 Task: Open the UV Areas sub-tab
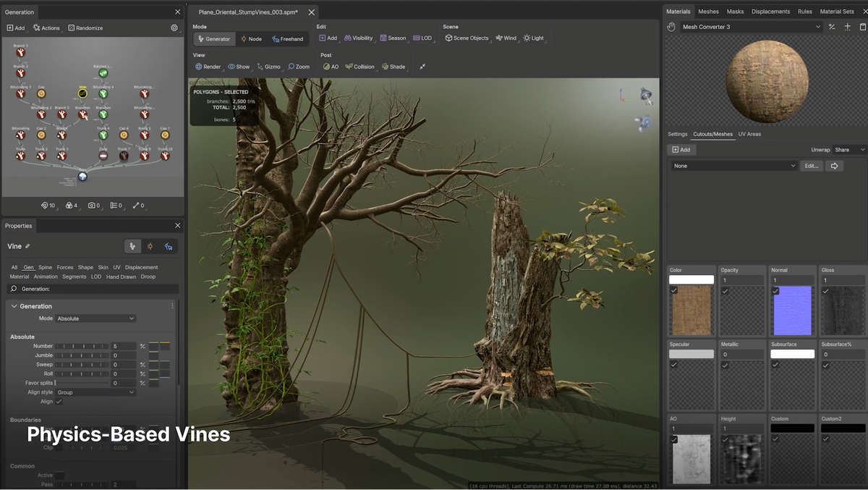[749, 134]
